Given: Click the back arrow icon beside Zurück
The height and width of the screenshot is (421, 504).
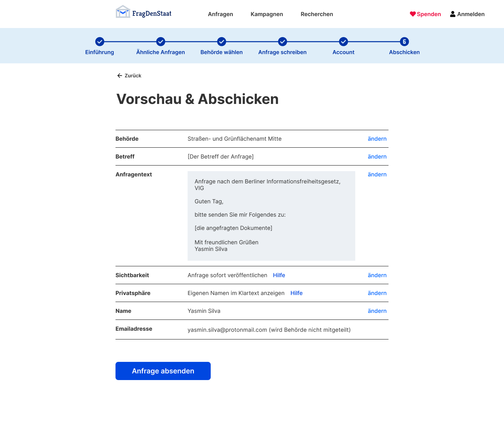Looking at the screenshot, I should point(120,76).
